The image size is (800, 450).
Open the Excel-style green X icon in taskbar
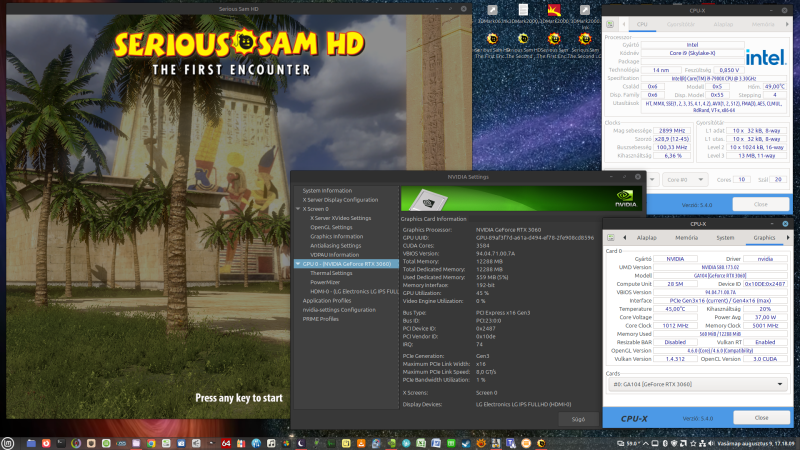click(421, 443)
